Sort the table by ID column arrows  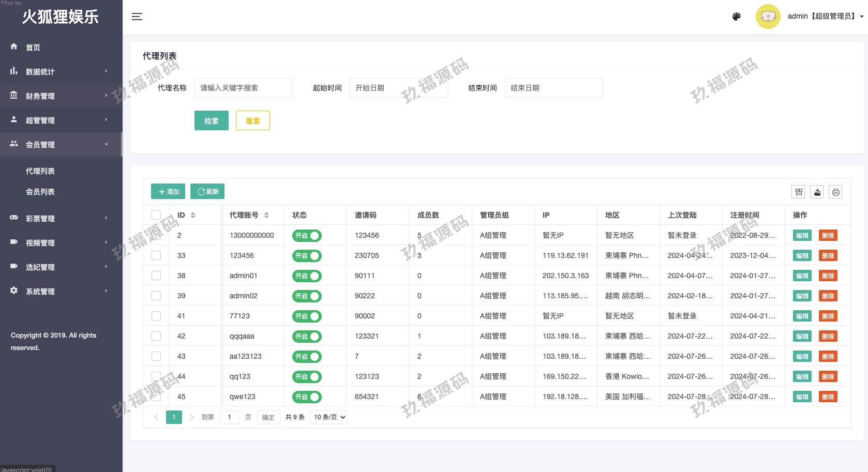point(193,215)
